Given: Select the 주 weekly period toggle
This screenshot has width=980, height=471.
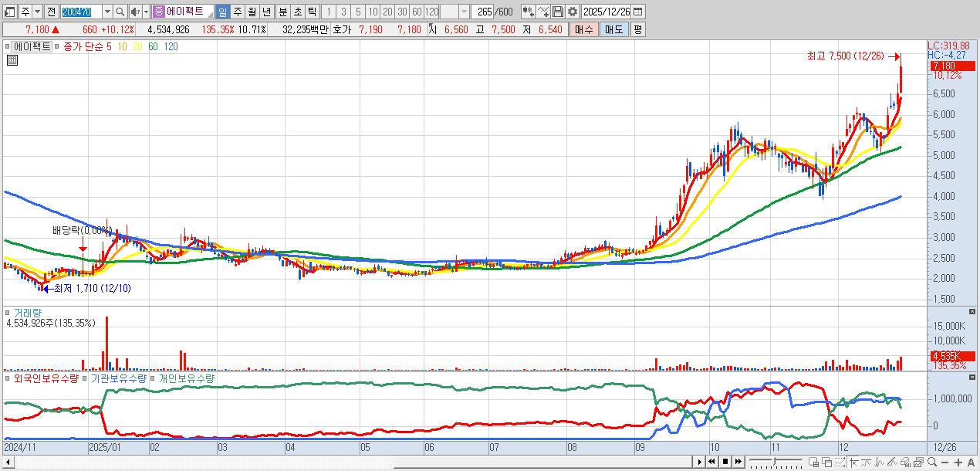Looking at the screenshot, I should pos(237,12).
